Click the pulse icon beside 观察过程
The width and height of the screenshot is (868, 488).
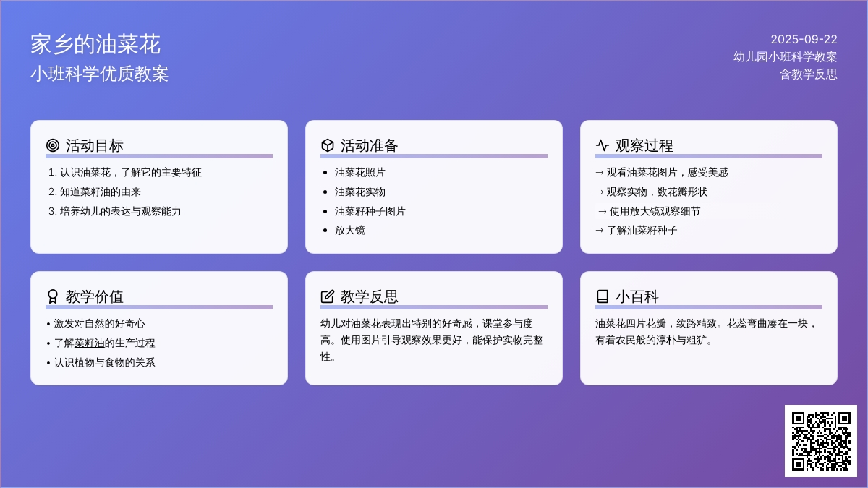pyautogui.click(x=603, y=145)
